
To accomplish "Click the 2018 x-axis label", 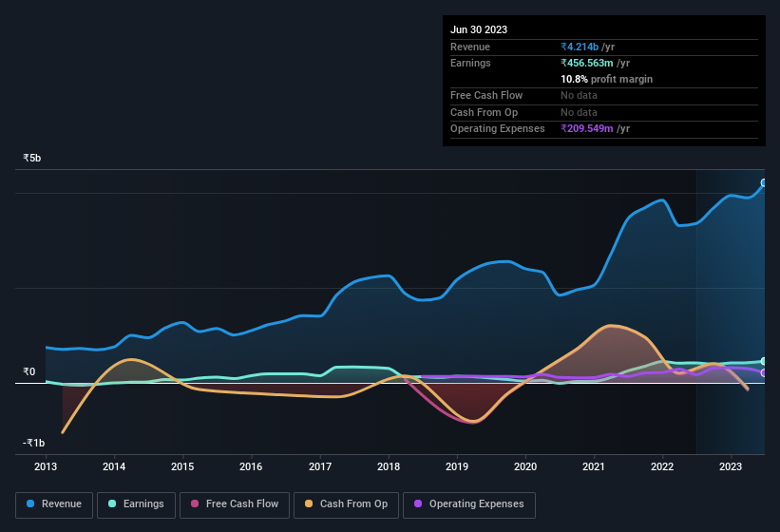I will click(389, 466).
